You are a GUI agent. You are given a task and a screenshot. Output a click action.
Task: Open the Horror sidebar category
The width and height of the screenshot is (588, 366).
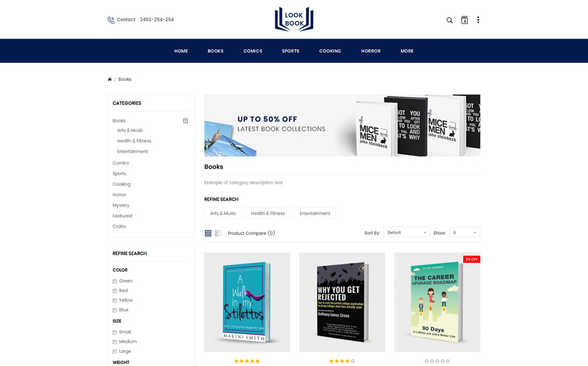[x=119, y=195]
